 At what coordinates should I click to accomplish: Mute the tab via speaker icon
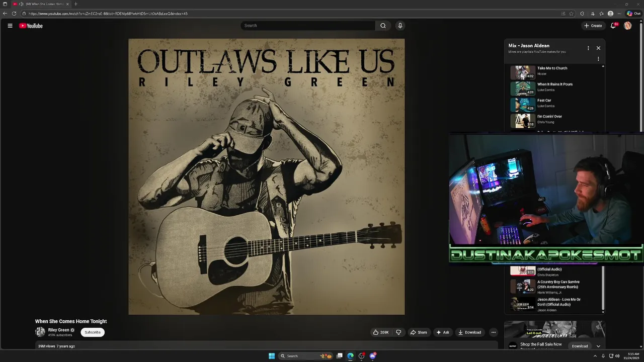tap(21, 4)
